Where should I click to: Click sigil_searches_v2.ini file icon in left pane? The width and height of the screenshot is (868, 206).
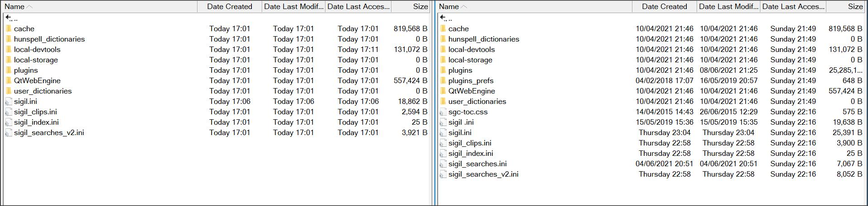pyautogui.click(x=9, y=132)
